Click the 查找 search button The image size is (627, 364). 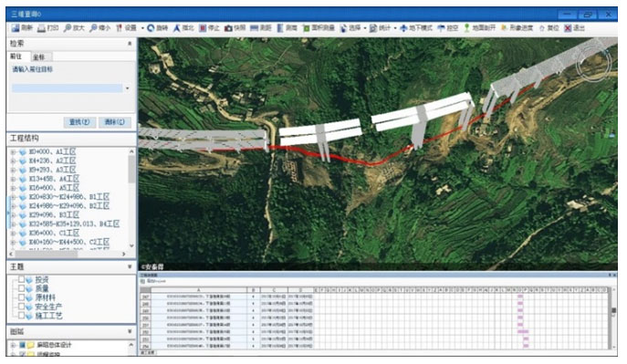[x=79, y=122]
